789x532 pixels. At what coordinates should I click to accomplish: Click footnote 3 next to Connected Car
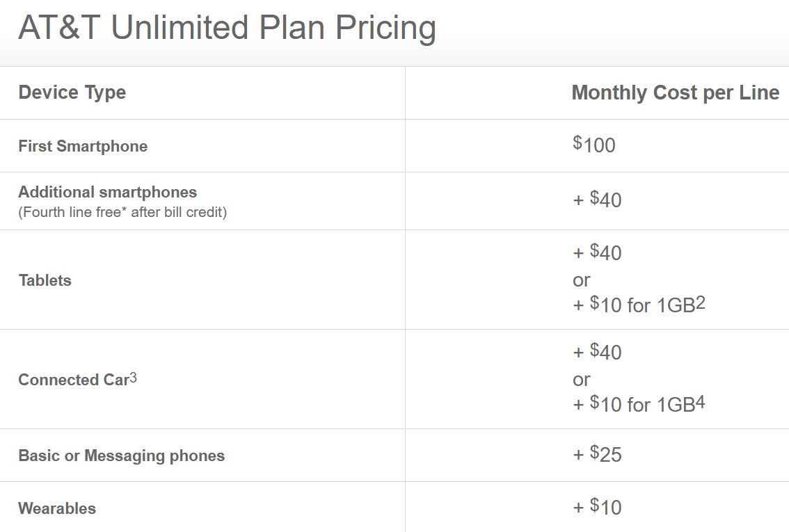pos(133,378)
